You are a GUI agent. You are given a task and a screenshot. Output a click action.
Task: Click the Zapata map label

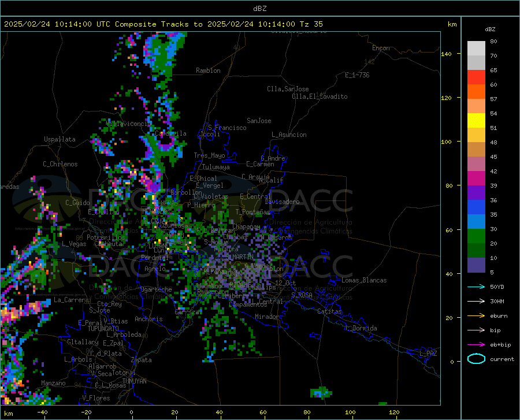(x=142, y=360)
